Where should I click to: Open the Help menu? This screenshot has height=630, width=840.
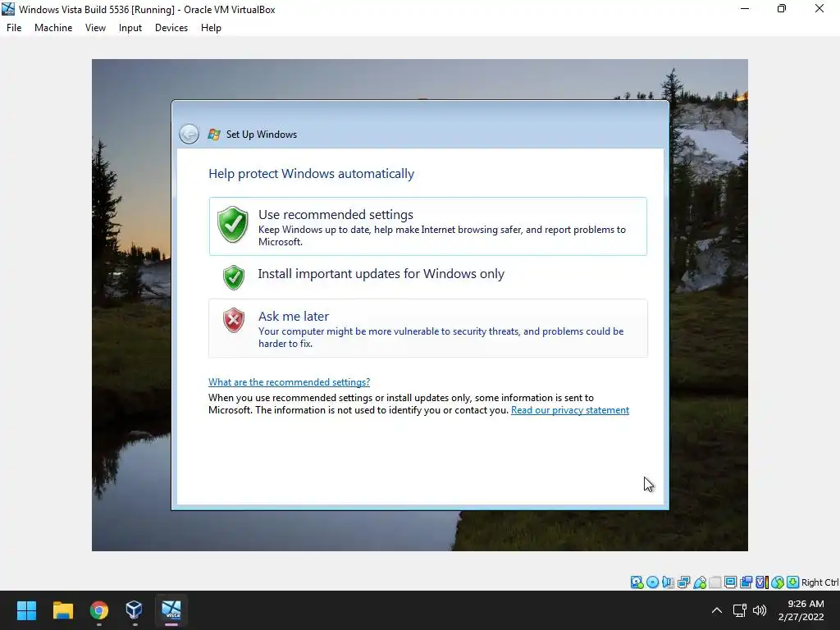(x=211, y=28)
